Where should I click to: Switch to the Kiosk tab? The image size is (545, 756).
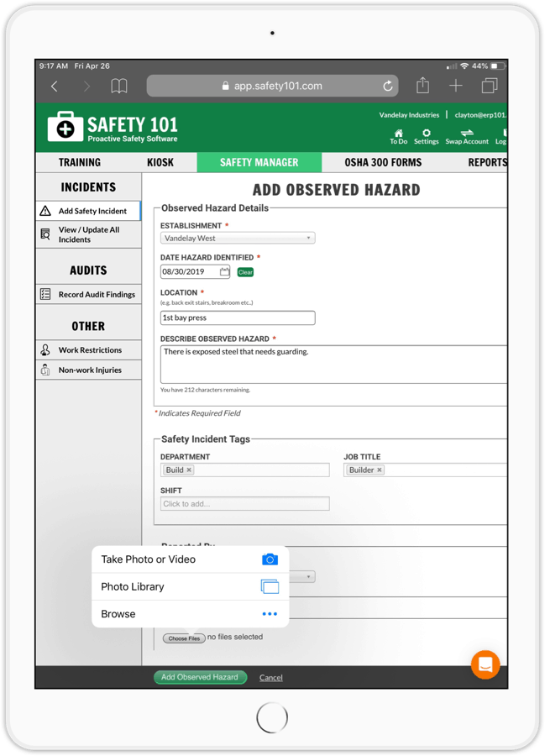click(160, 162)
